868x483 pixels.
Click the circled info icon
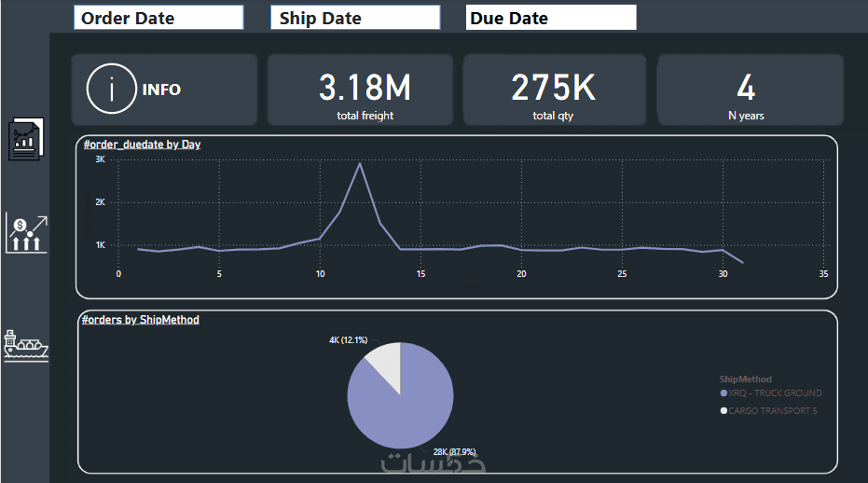tap(112, 90)
